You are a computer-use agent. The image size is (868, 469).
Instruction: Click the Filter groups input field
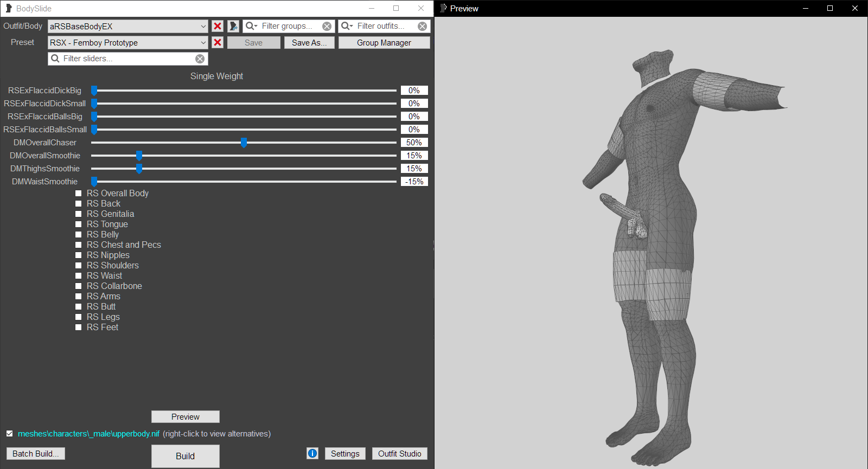[289, 26]
